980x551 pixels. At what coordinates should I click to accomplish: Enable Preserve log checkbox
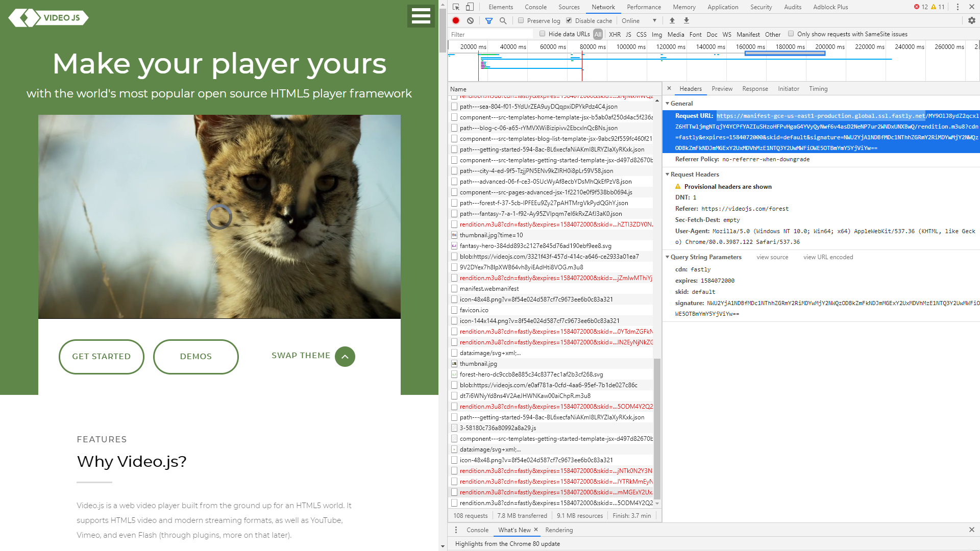click(521, 21)
